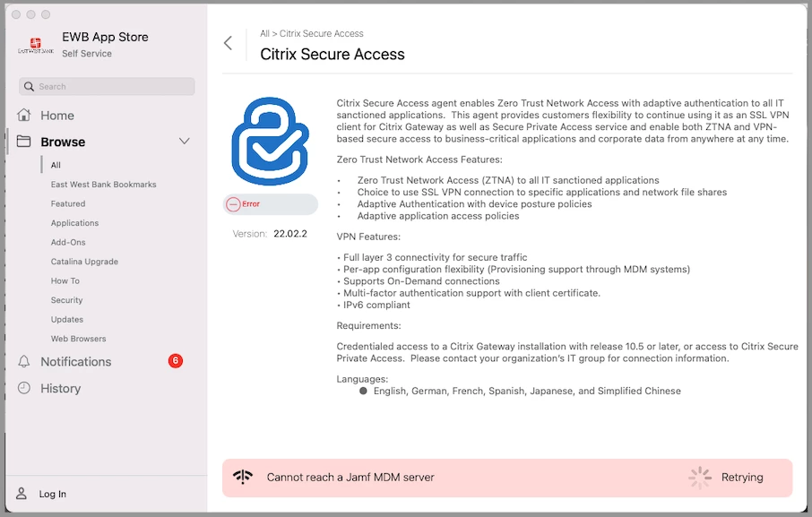Click the Cannot reach a Jamf MDM server message
The image size is (812, 517).
tap(350, 478)
